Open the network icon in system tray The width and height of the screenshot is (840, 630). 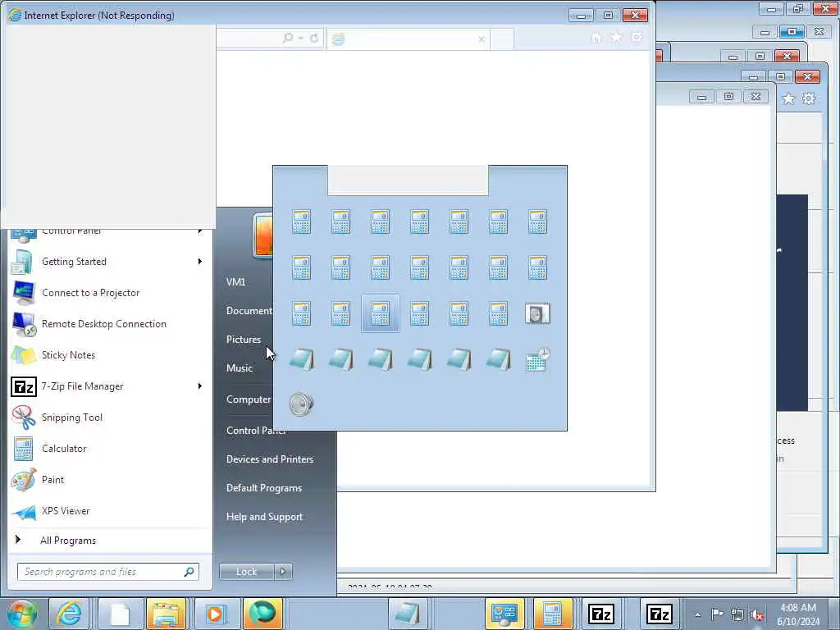coord(737,615)
